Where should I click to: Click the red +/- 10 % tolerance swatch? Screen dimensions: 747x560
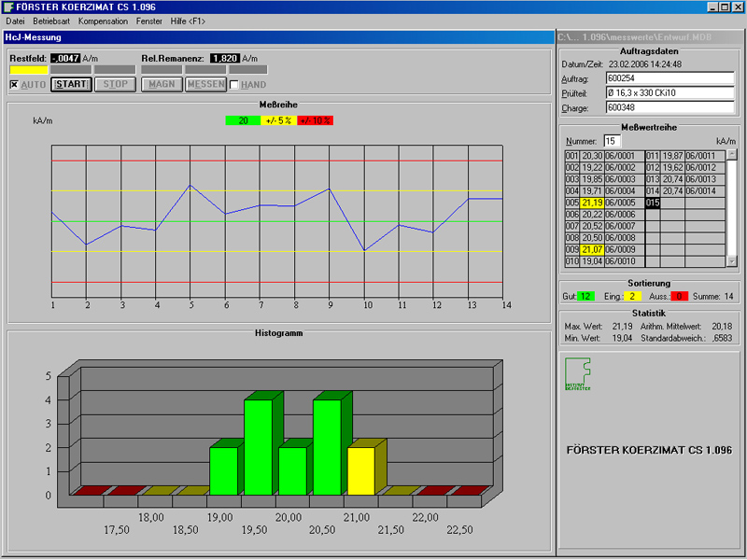tap(315, 120)
